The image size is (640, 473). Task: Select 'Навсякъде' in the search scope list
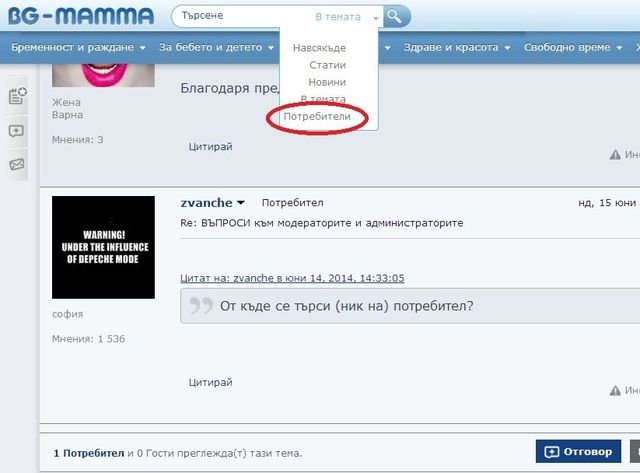(319, 48)
